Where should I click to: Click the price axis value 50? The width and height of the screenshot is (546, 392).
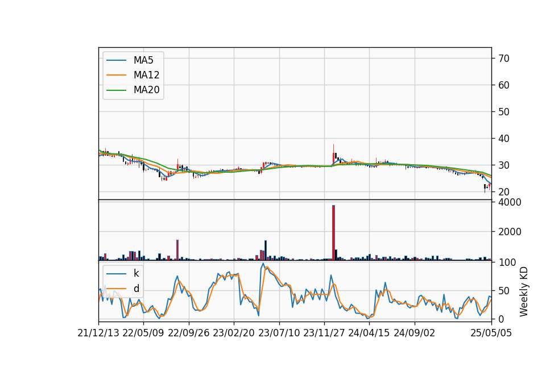coord(504,112)
